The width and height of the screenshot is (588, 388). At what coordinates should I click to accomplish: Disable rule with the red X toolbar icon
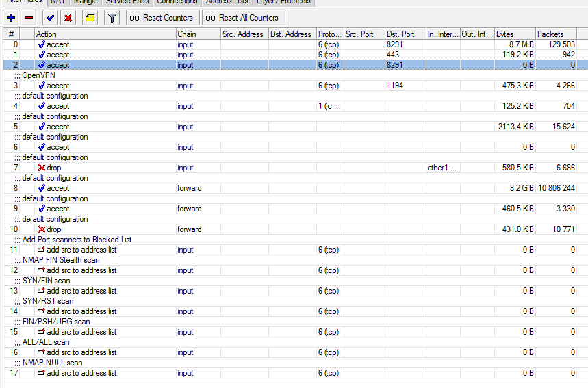click(68, 18)
